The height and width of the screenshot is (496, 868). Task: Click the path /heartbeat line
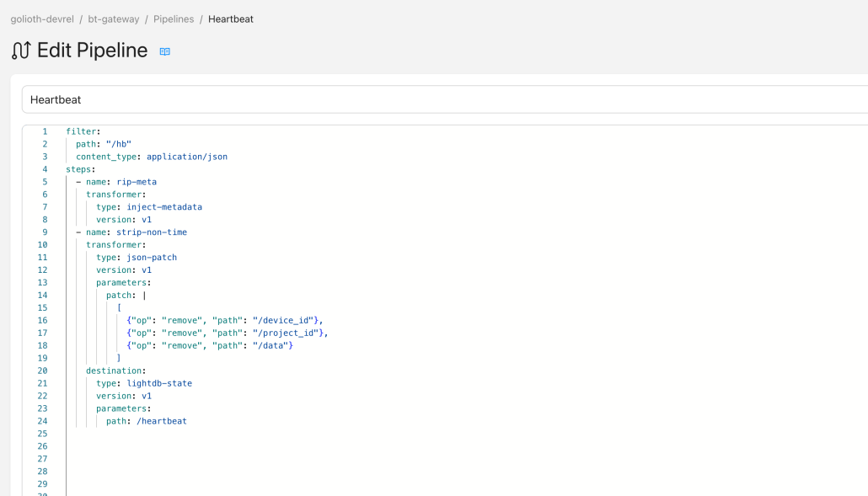pos(147,421)
